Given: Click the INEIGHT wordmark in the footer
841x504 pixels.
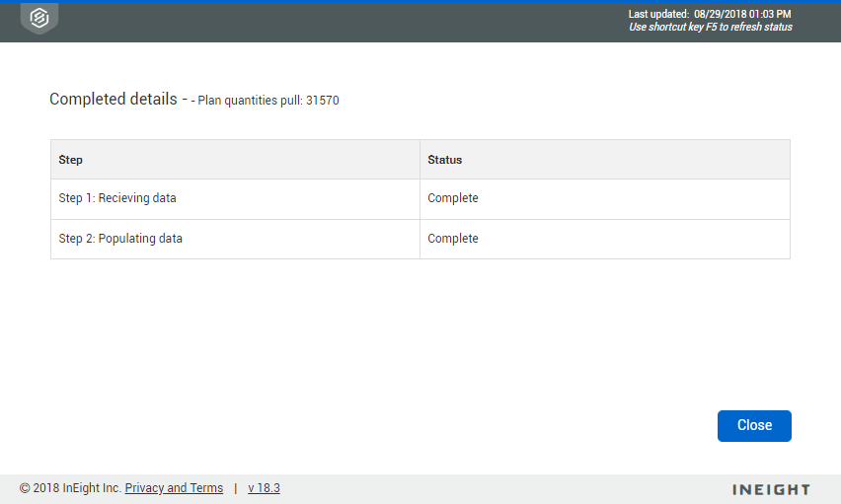Looking at the screenshot, I should 771,489.
